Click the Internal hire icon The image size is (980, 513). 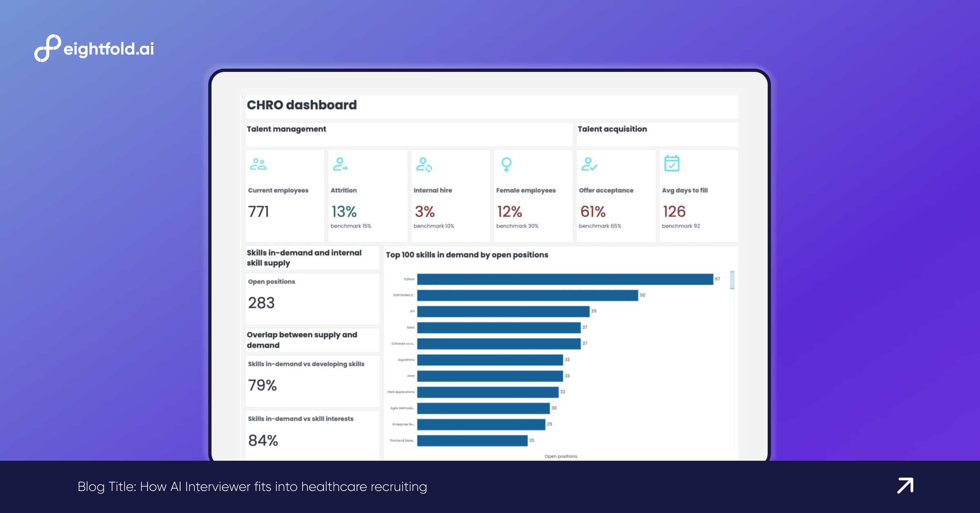point(424,165)
